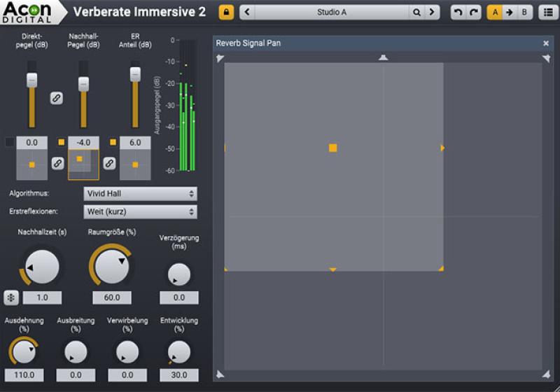
Task: Click the redo arrow button
Action: coord(474,12)
